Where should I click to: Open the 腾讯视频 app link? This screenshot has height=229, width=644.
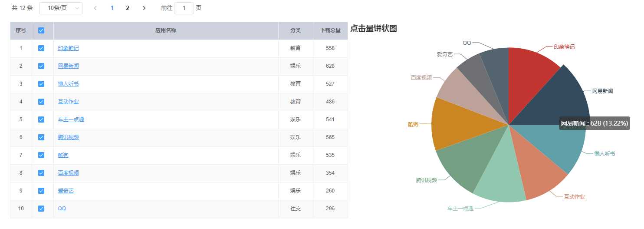coord(69,137)
